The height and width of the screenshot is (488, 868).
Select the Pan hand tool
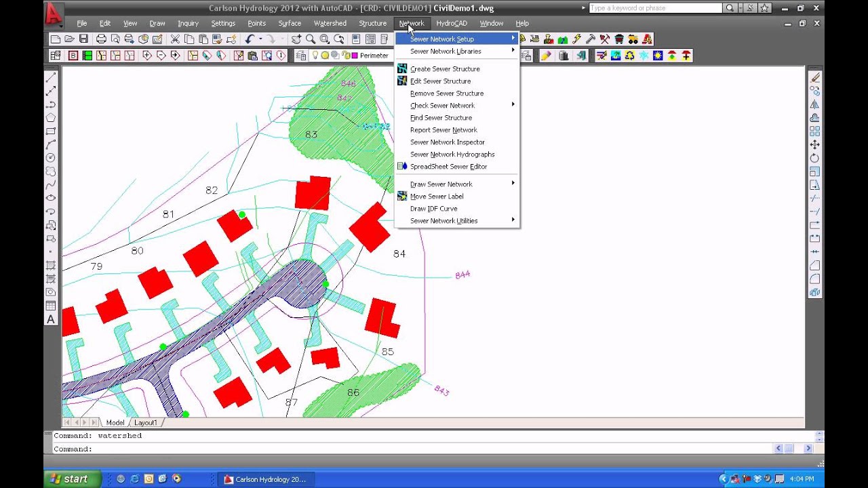coord(296,39)
